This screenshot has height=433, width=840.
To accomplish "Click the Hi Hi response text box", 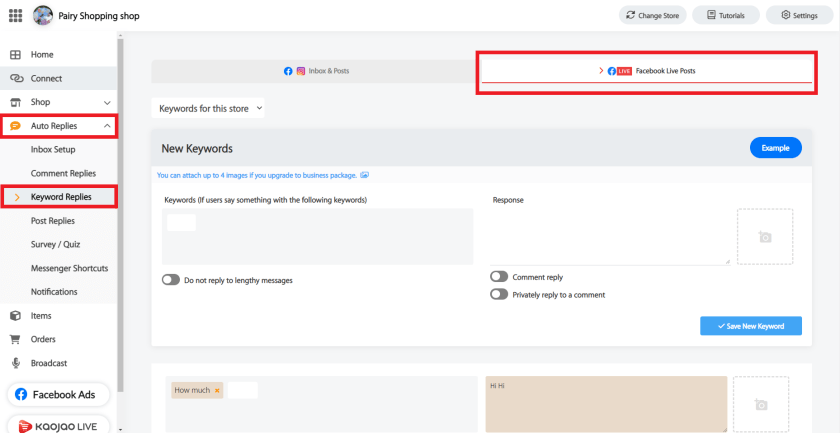I will (x=606, y=404).
